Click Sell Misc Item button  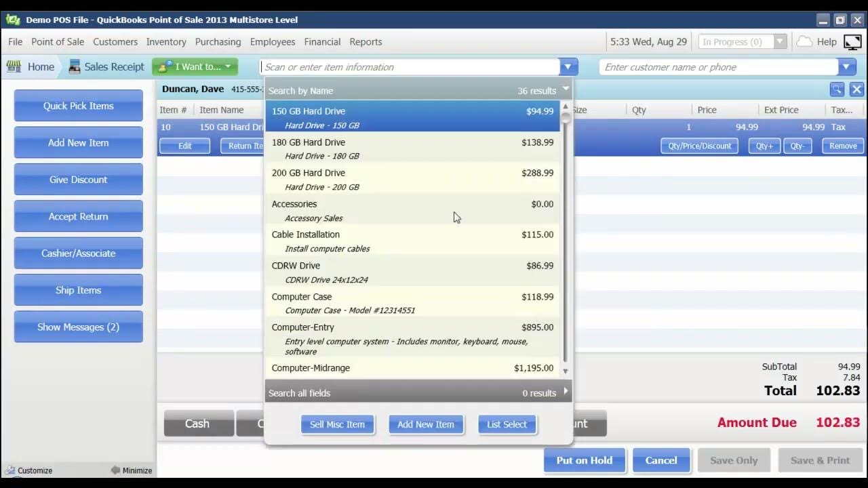point(337,424)
